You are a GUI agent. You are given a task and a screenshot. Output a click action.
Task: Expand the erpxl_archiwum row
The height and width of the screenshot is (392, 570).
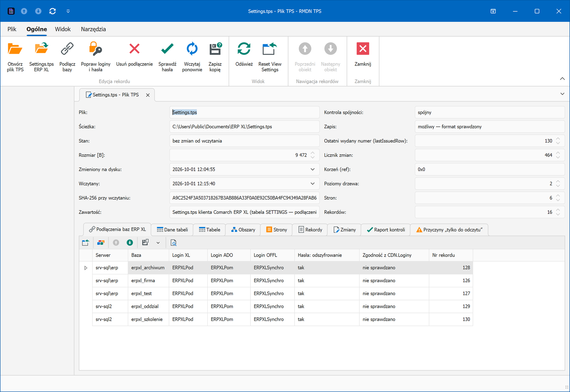click(x=86, y=268)
